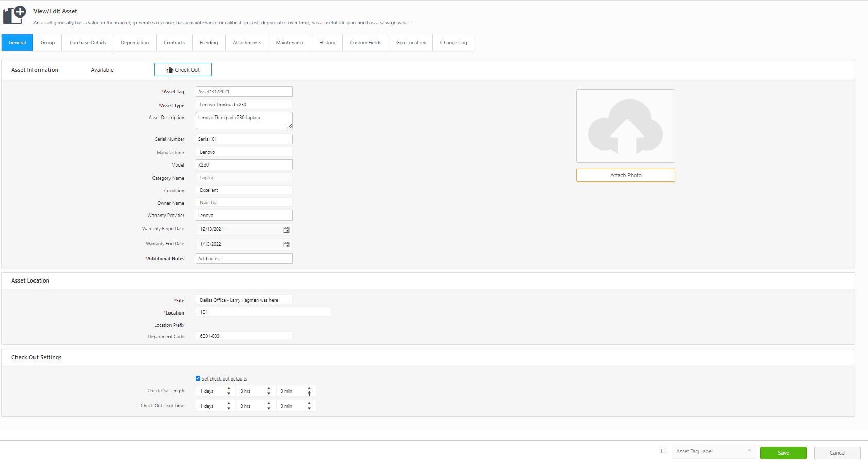Click the cloud upload photo placeholder

(x=625, y=126)
